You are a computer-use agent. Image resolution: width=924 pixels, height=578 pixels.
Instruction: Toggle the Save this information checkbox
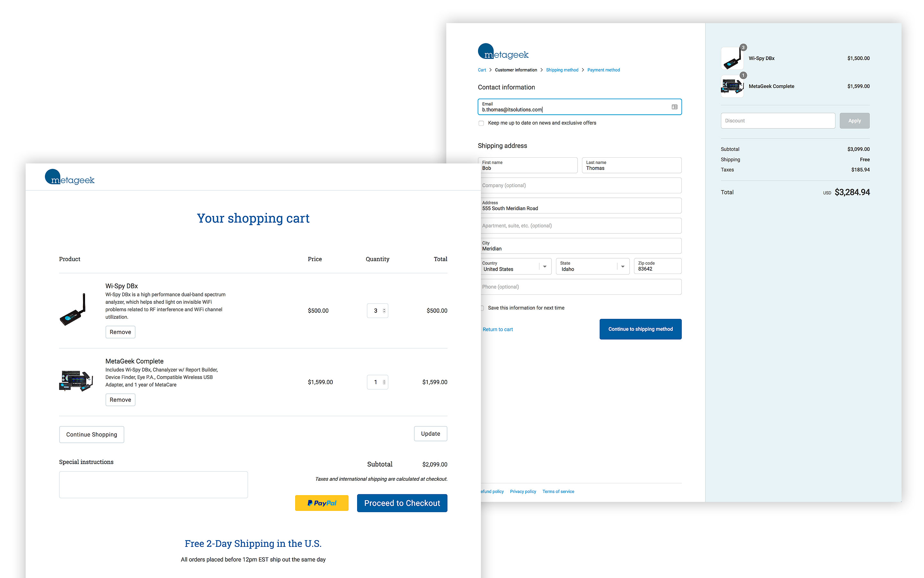coord(482,308)
